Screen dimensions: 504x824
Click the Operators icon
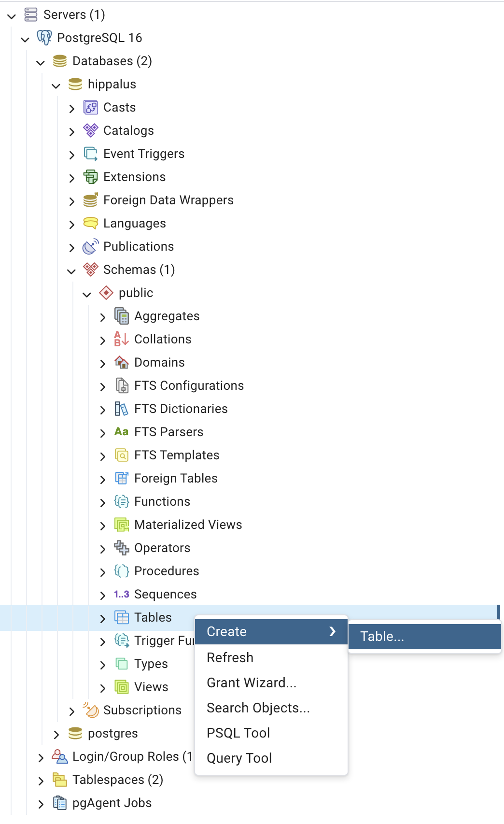(122, 548)
